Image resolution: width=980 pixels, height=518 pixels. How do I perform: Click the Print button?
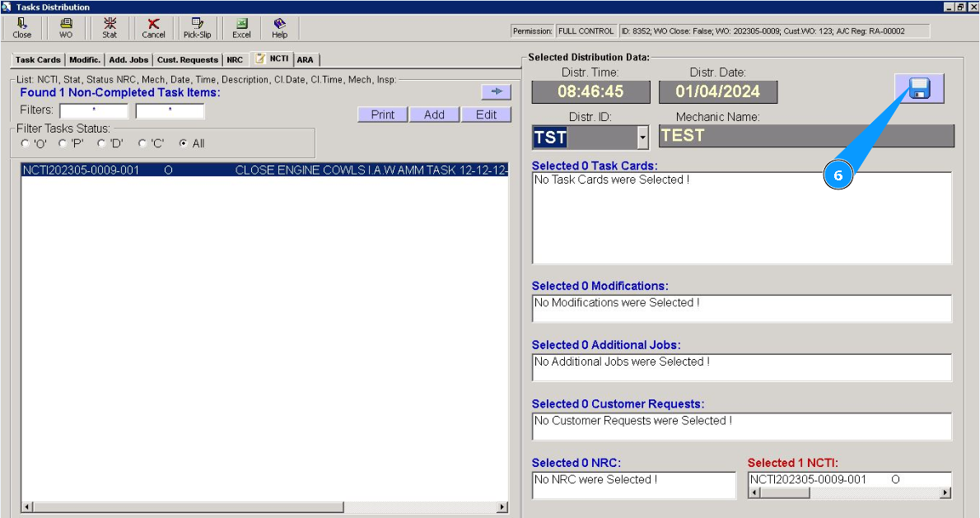click(382, 114)
